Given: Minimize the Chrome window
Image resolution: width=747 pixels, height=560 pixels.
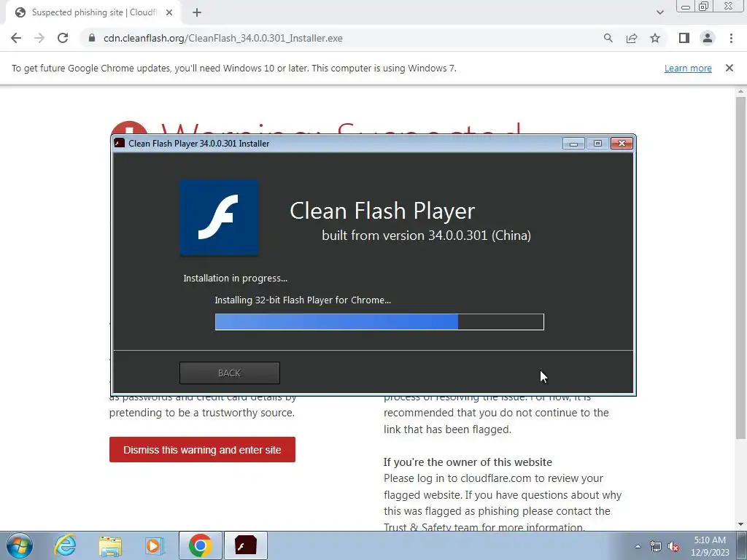Looking at the screenshot, I should 686,6.
